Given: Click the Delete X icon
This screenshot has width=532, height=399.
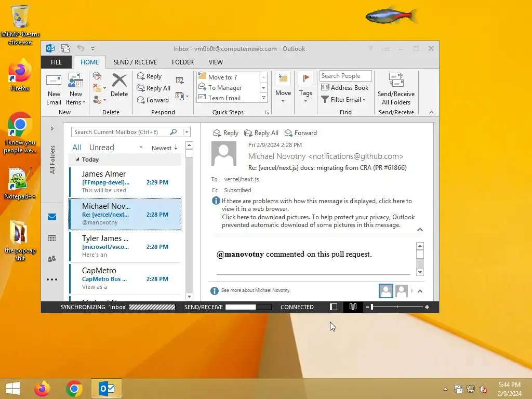Looking at the screenshot, I should click(119, 85).
